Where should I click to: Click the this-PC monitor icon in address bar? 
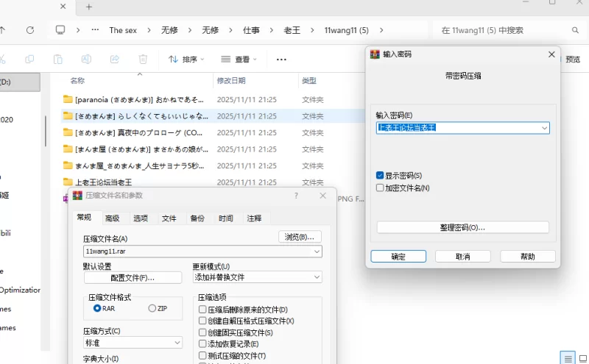tap(60, 30)
